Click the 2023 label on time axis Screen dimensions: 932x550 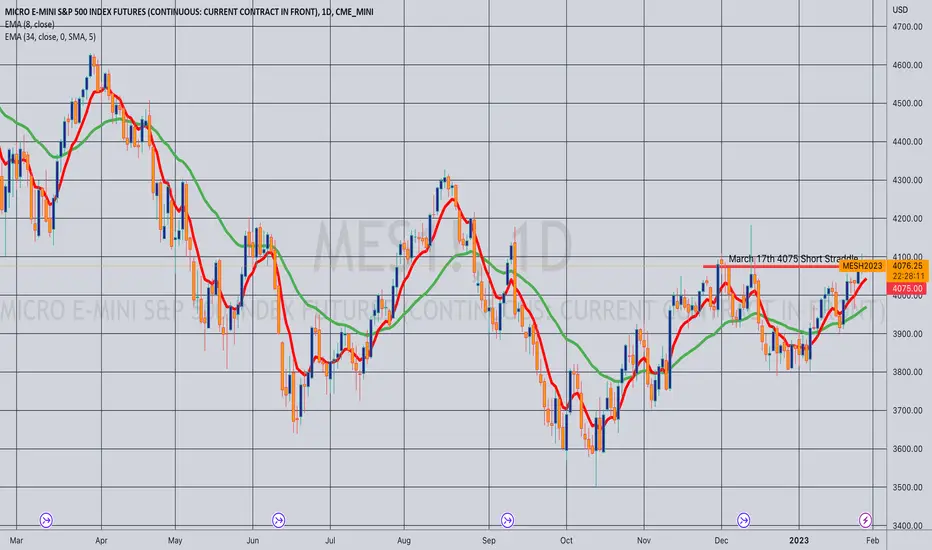click(799, 540)
